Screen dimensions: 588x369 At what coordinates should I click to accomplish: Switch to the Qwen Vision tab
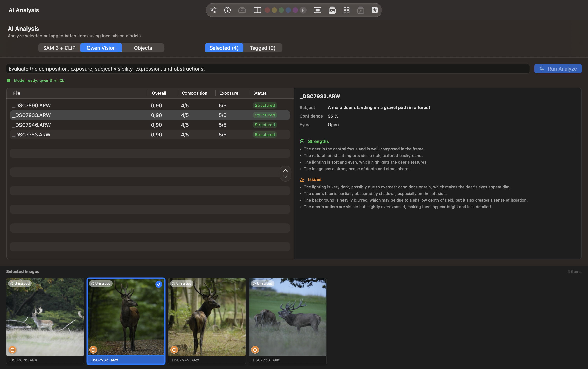click(101, 48)
